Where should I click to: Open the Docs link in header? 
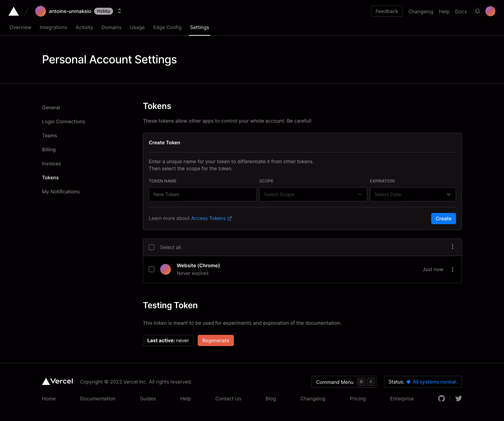[x=461, y=12]
